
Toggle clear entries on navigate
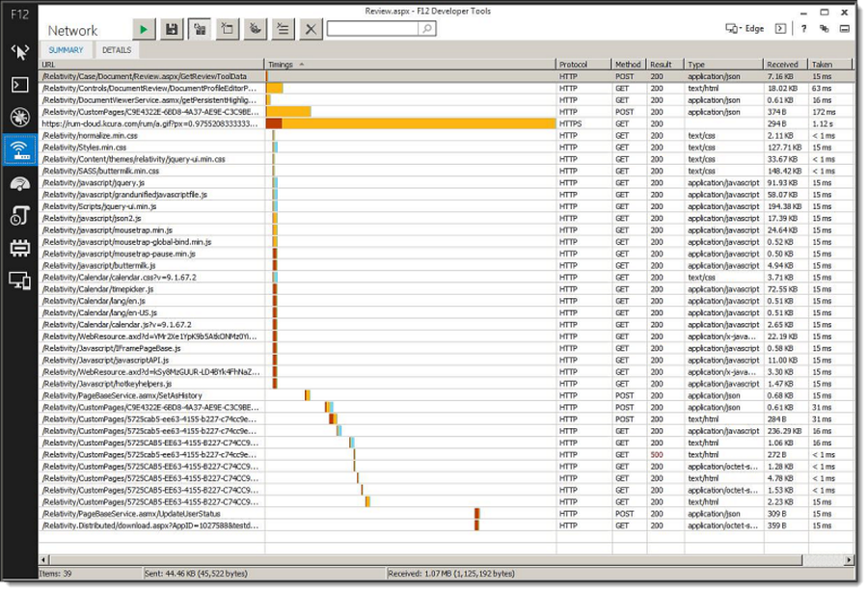(x=227, y=29)
